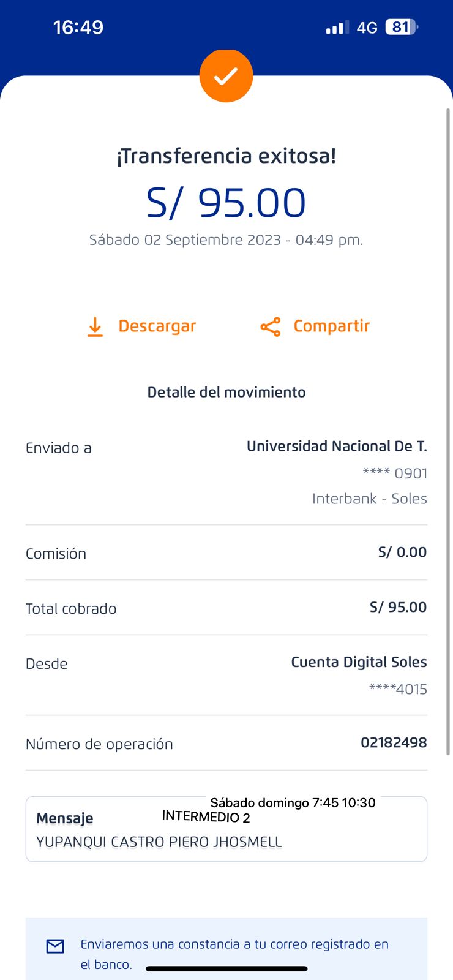The width and height of the screenshot is (453, 980).
Task: Select the operation number 02182498
Action: (394, 743)
